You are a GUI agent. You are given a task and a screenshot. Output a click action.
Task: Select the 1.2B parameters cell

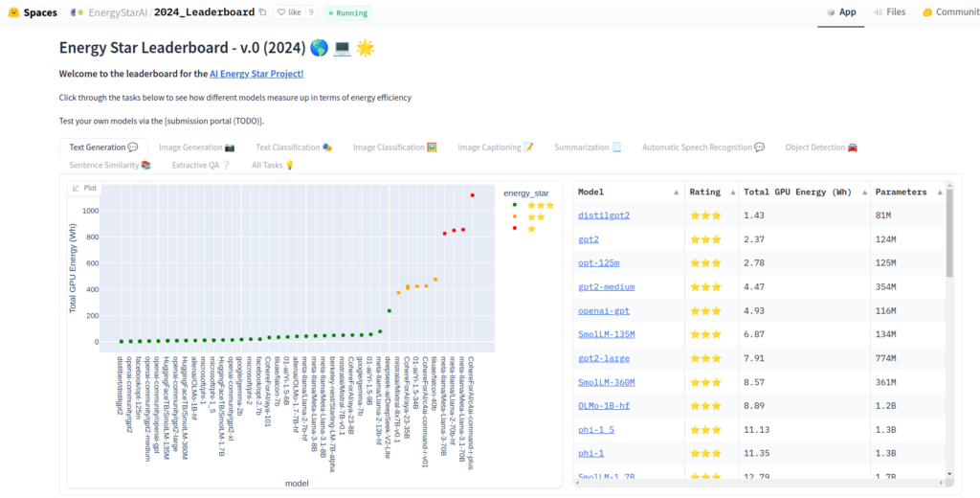tap(907, 405)
